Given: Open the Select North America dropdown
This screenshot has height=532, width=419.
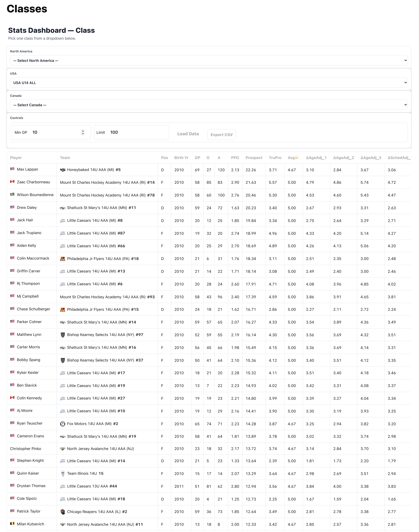Looking at the screenshot, I should tap(209, 60).
